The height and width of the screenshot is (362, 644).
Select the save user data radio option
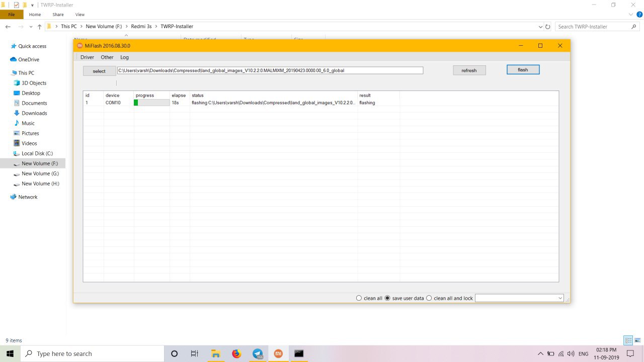tap(404, 298)
